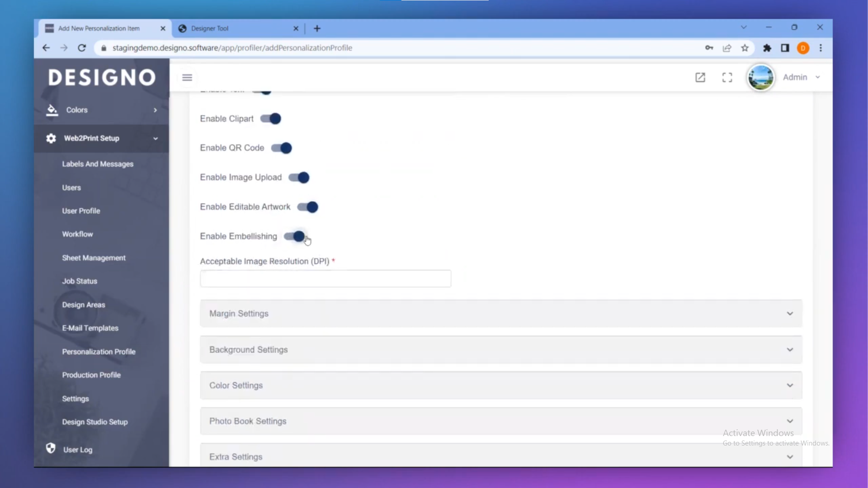Switch to the Designer Tool tab
868x488 pixels.
(210, 28)
